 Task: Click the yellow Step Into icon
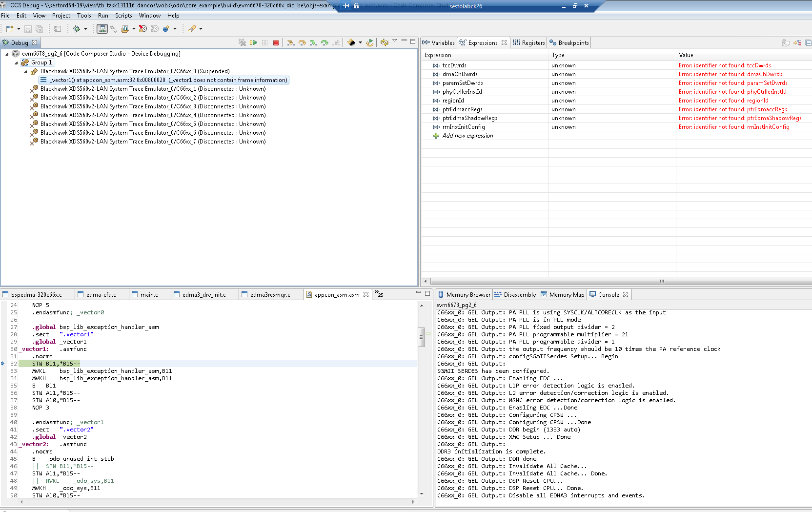point(290,42)
